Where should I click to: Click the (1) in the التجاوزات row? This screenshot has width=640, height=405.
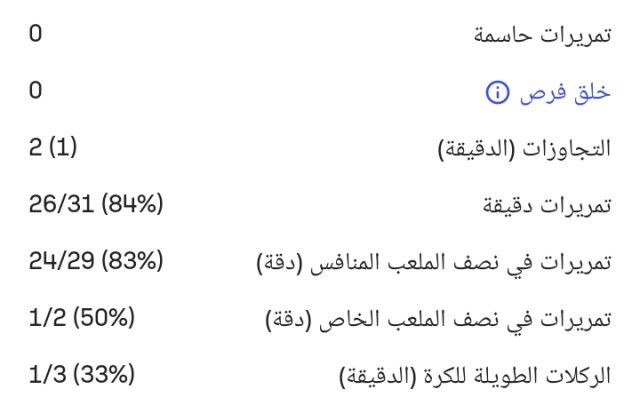coord(63,149)
